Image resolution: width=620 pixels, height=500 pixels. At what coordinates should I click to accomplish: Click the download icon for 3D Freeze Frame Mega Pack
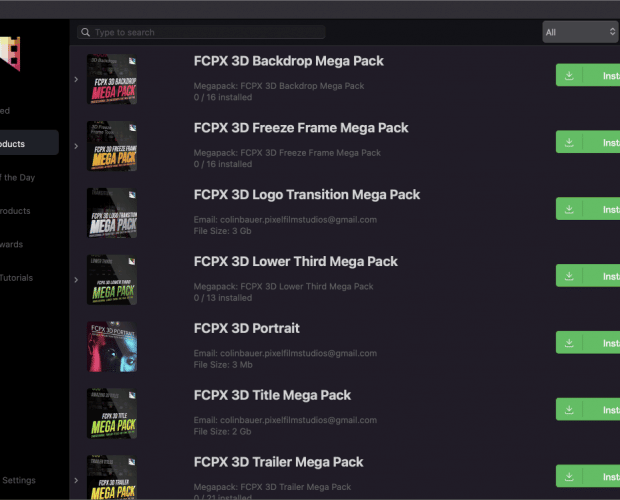pos(569,142)
